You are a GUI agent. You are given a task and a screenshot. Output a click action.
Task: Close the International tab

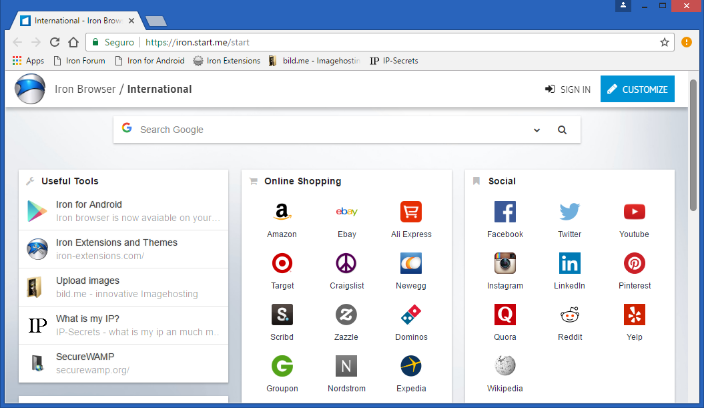[131, 21]
